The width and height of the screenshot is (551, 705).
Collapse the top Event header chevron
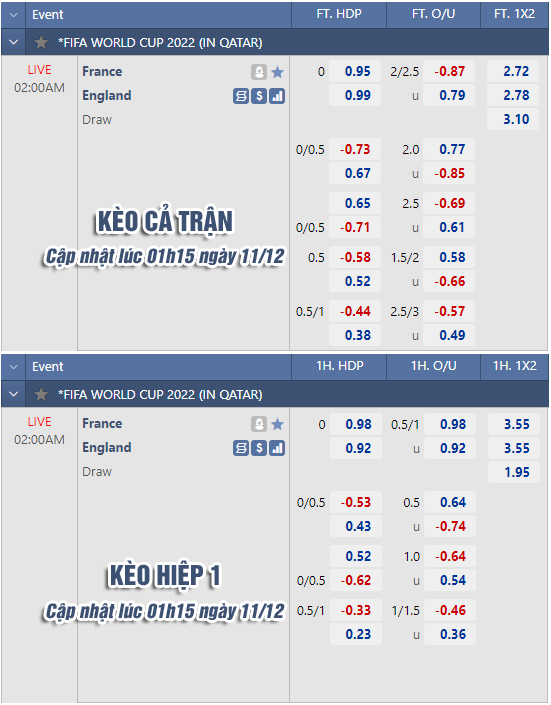click(13, 15)
